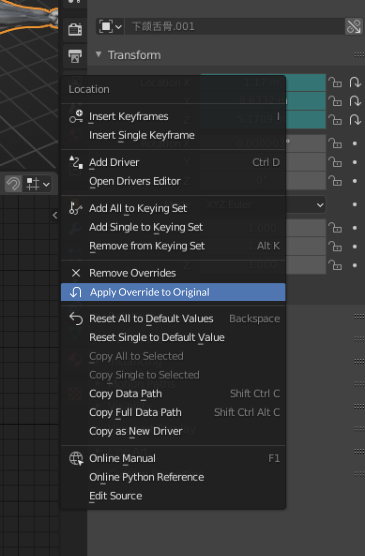Open the Output properties tab
Viewport: 365px width, 556px height.
(75, 56)
